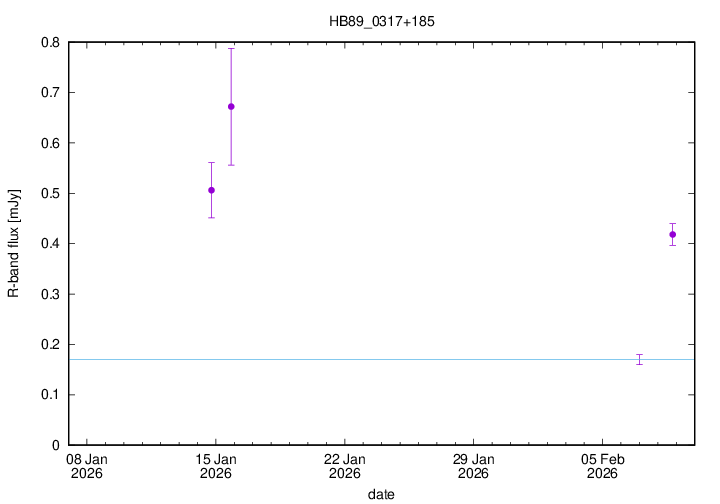Click the gray horizontal baseline line
This screenshot has height=504, width=720.
pos(400,359)
